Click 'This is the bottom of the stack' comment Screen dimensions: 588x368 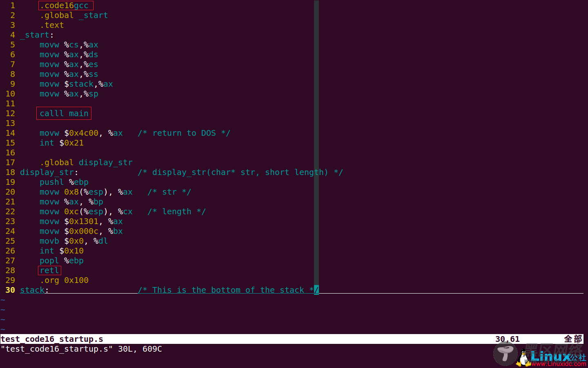(228, 290)
